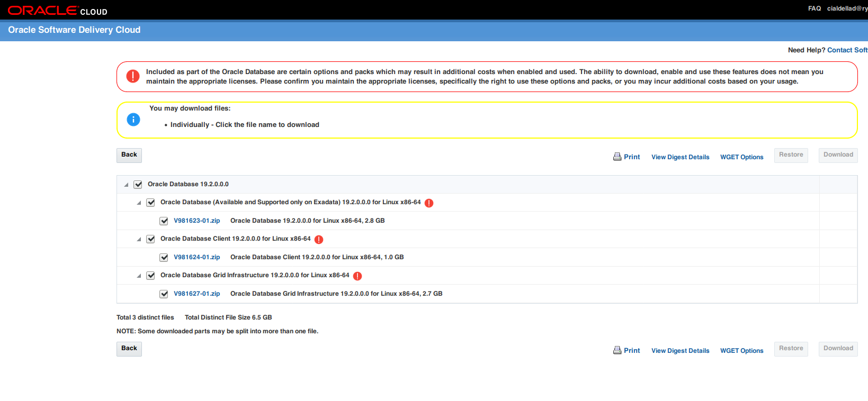Uncheck the Oracle Database 19.2.0.0.0 checkbox
This screenshot has height=401, width=868.
[x=138, y=185]
